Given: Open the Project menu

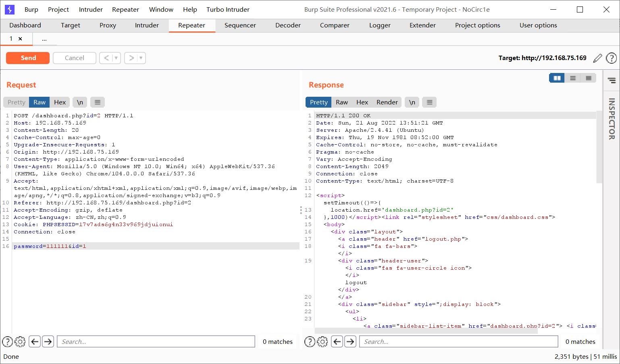Looking at the screenshot, I should pos(58,9).
